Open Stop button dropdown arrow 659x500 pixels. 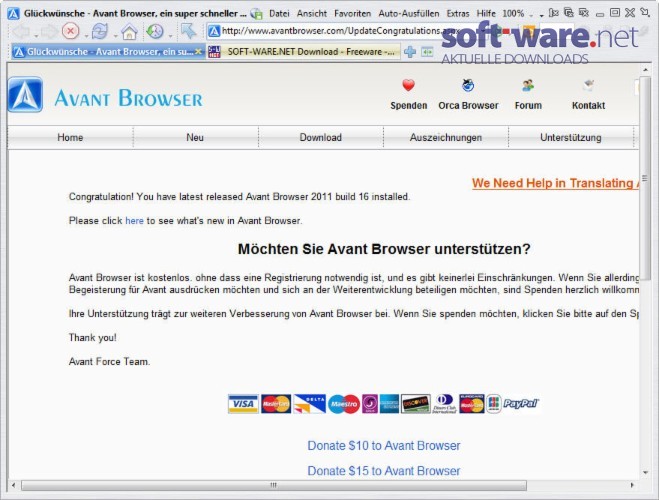coord(86,36)
